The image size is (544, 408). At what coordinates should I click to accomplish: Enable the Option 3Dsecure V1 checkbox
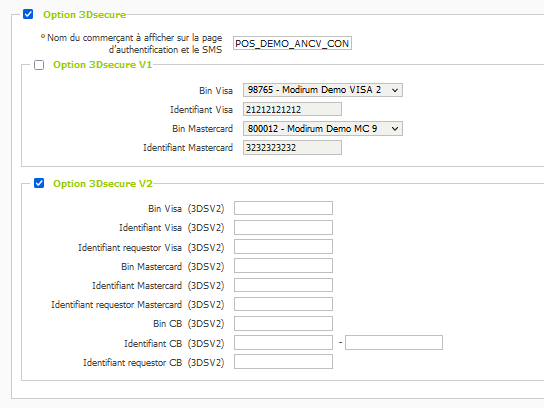click(39, 65)
